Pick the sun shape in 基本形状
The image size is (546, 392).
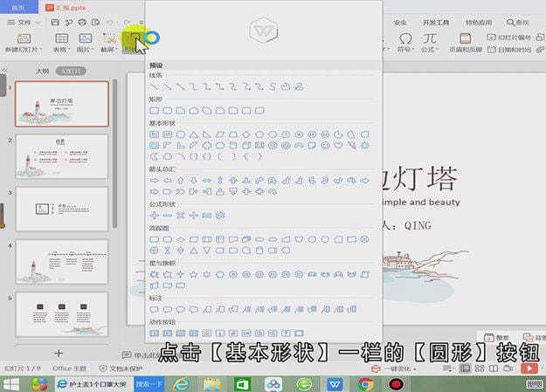(364, 146)
